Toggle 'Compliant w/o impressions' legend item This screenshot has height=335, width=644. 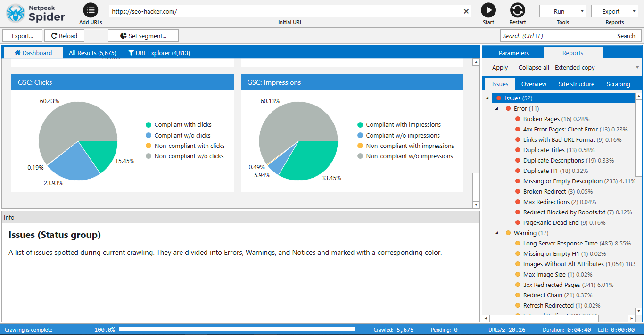403,135
